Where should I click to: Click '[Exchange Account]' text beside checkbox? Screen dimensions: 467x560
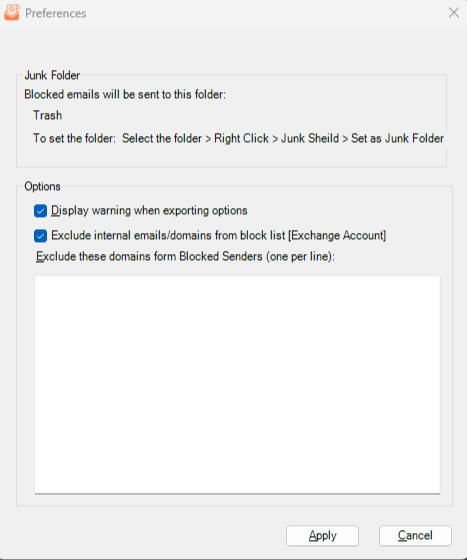pos(337,235)
